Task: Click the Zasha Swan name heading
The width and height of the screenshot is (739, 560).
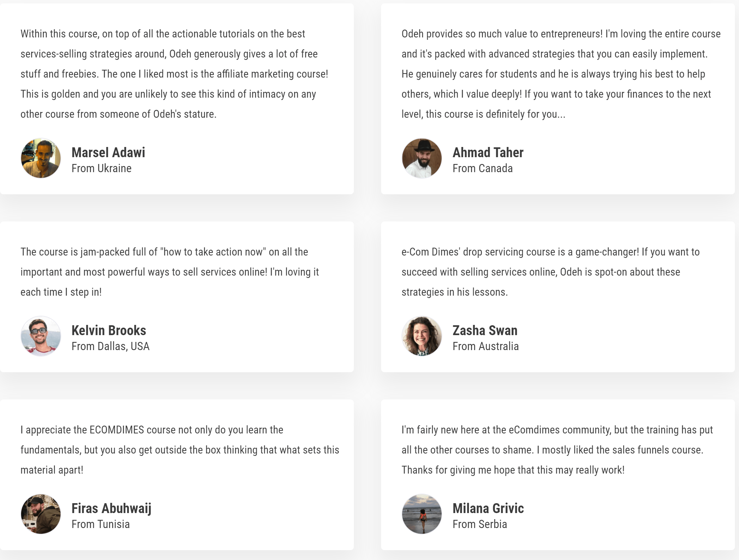Action: (x=485, y=330)
